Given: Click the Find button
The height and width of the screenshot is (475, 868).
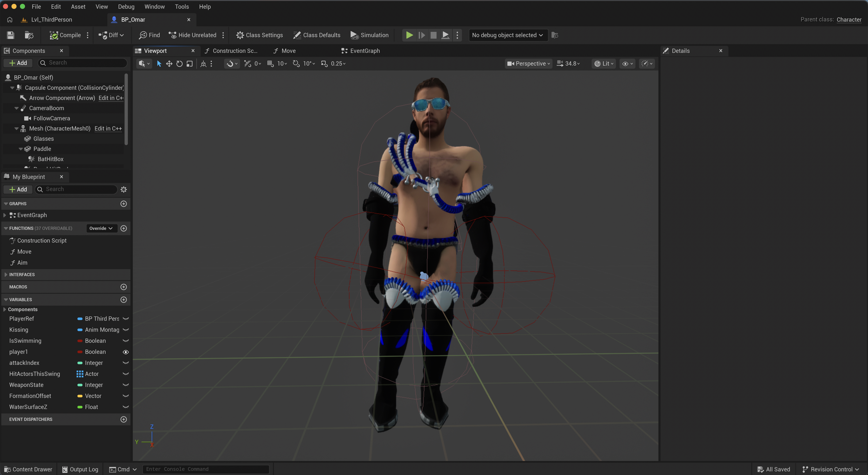Looking at the screenshot, I should (x=150, y=35).
